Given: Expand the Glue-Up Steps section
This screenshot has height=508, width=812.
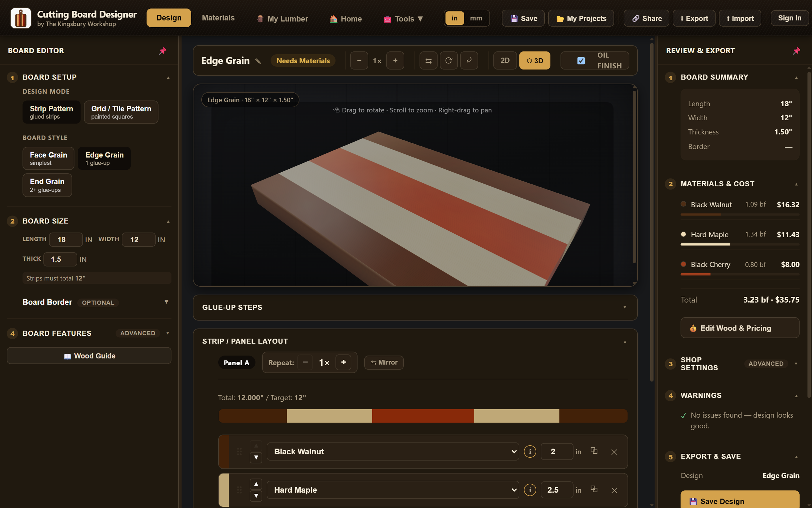Looking at the screenshot, I should (625, 307).
